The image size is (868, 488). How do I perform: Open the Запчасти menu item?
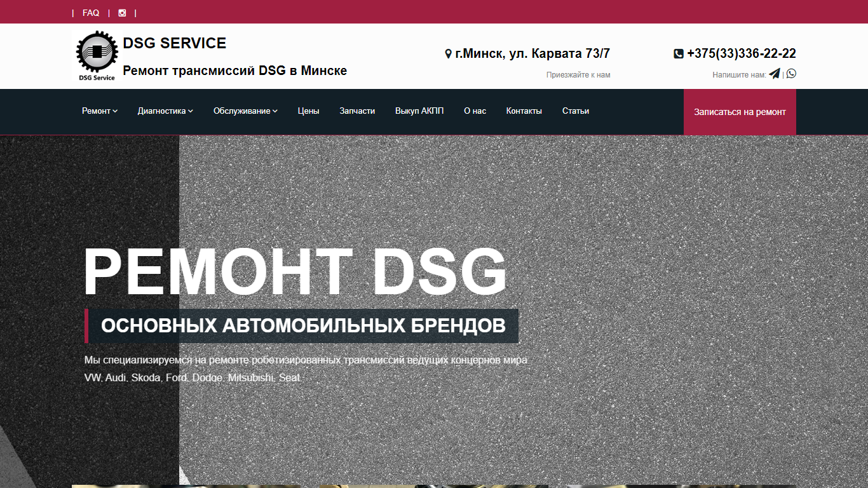point(357,111)
